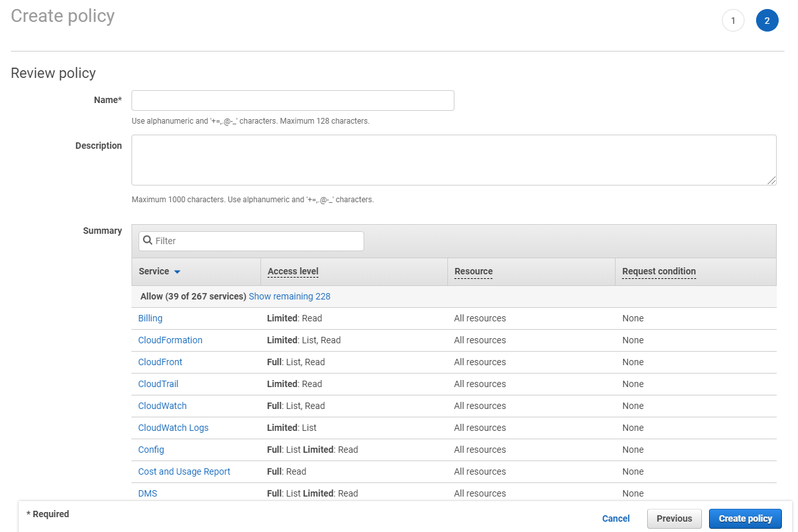This screenshot has width=798, height=532.
Task: Select CloudWatch Logs 'Limited: List' cell
Action: coord(292,428)
